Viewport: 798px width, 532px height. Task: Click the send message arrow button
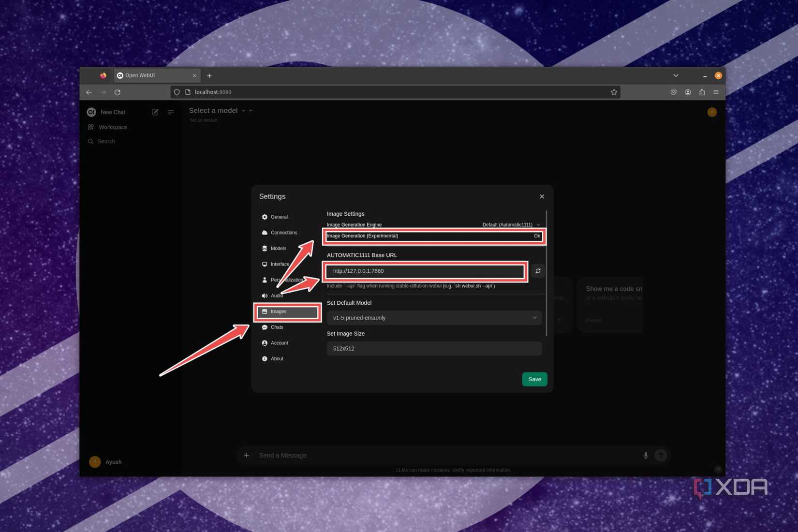661,456
